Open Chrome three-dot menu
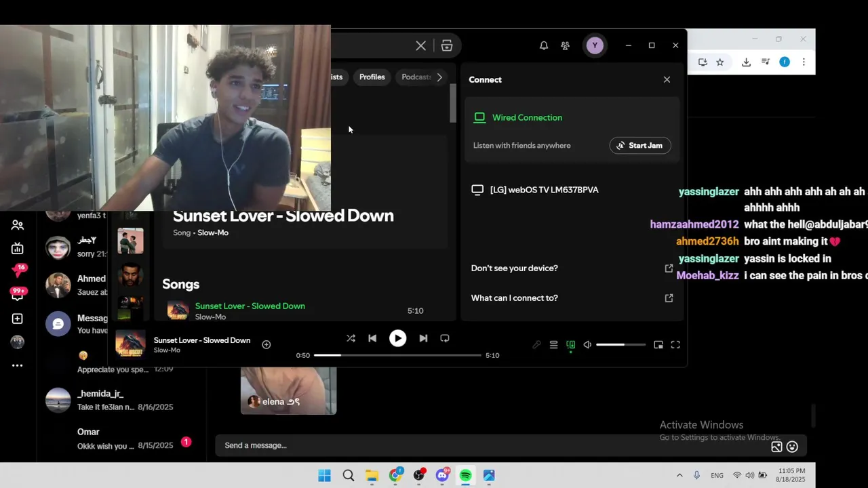The height and width of the screenshot is (488, 868). click(x=804, y=62)
